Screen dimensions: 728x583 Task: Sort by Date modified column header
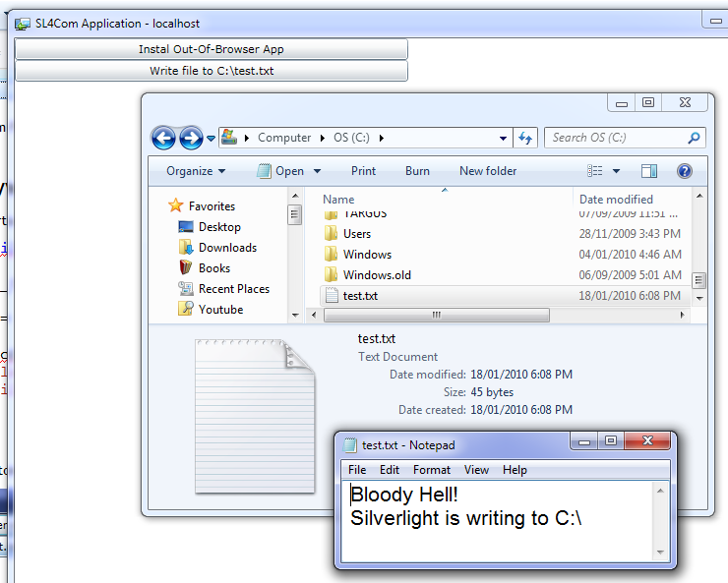(616, 200)
